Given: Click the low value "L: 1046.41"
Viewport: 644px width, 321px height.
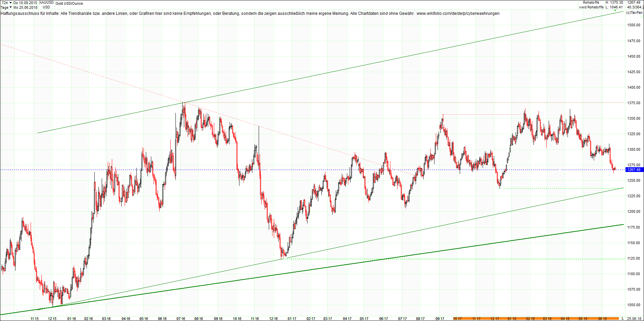Looking at the screenshot, I should [x=614, y=7].
